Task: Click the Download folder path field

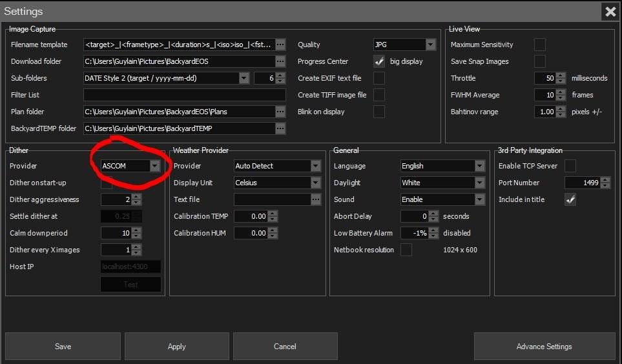Action: coord(179,61)
